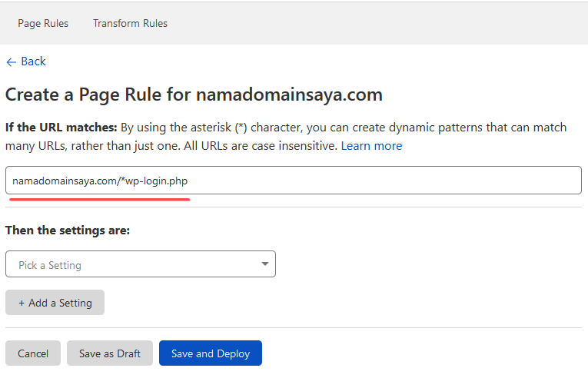
Task: Click the 'Pick a Setting' placeholder text
Action: coord(50,265)
